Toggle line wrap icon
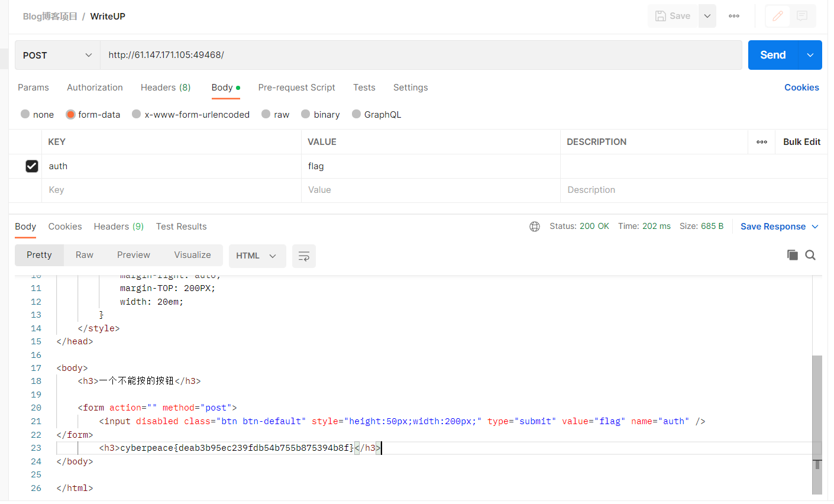The width and height of the screenshot is (834, 504). tap(304, 256)
